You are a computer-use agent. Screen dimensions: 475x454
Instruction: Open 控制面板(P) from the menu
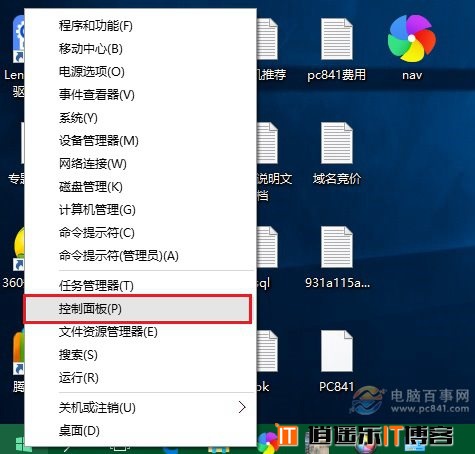tap(138, 309)
